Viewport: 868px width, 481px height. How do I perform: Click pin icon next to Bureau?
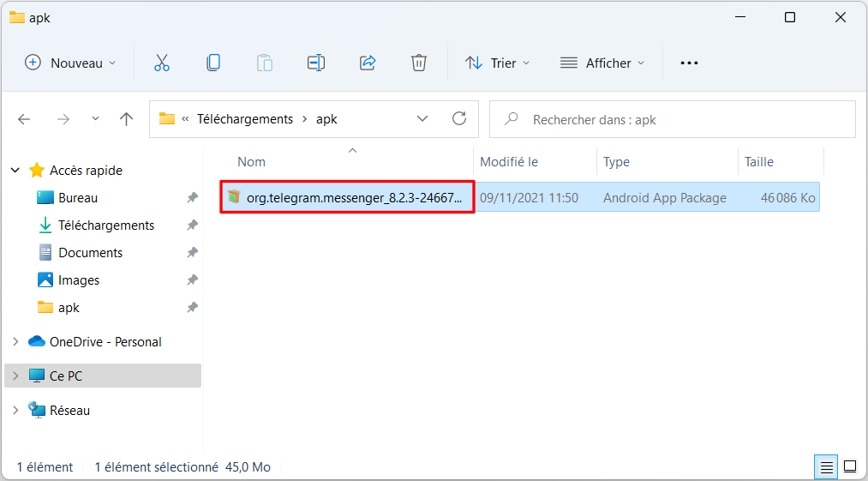click(x=192, y=197)
